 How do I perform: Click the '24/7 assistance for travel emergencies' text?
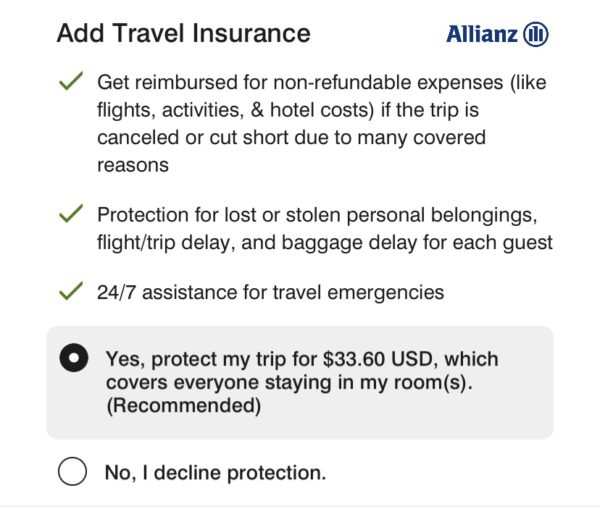pos(271,292)
